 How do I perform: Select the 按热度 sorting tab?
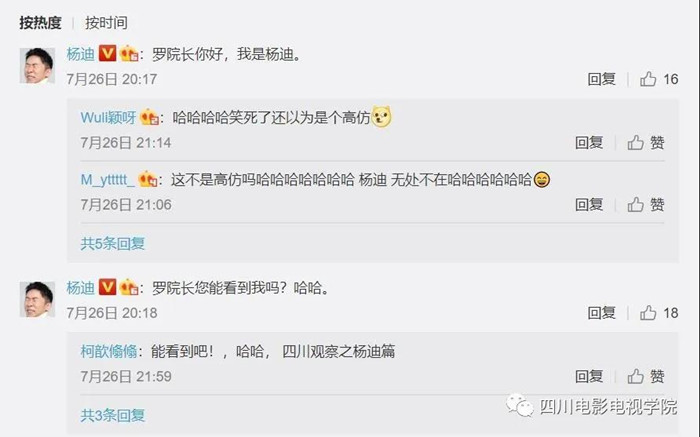pyautogui.click(x=40, y=22)
